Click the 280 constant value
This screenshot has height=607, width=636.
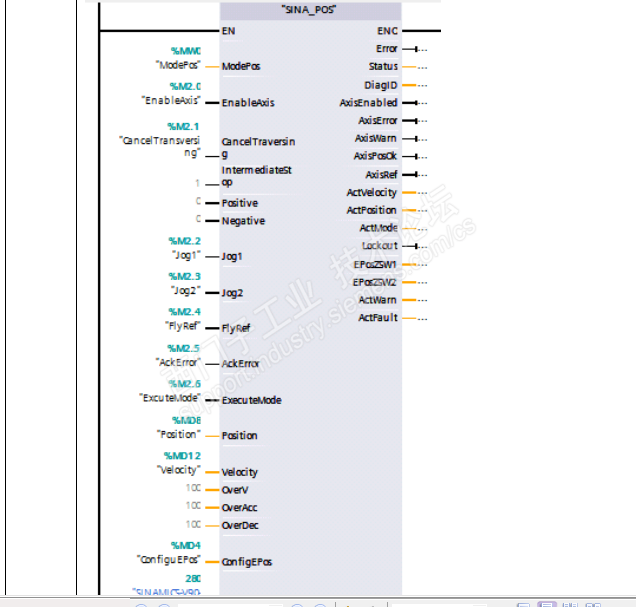pos(193,579)
